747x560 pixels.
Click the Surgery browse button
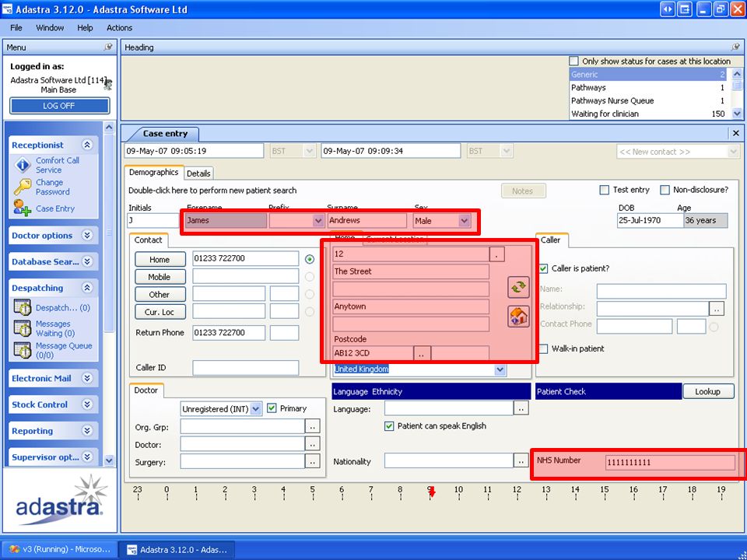tap(313, 461)
